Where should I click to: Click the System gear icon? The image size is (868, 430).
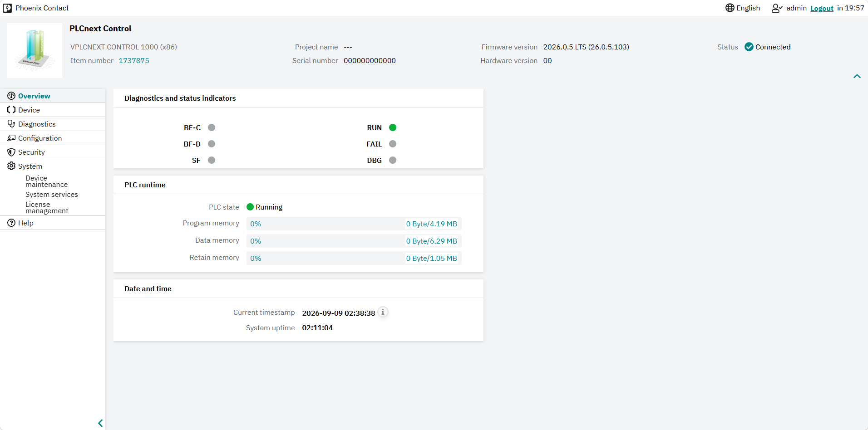click(11, 166)
